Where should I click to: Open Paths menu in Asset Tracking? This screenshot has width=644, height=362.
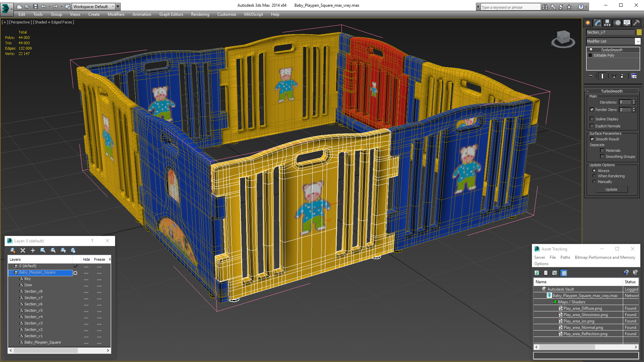click(x=565, y=257)
